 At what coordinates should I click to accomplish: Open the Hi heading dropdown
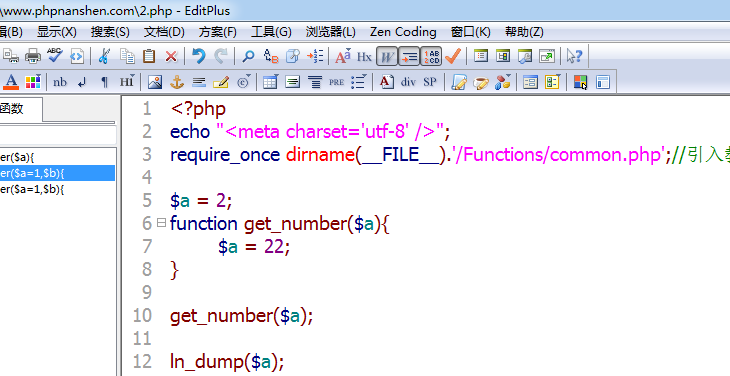(127, 82)
